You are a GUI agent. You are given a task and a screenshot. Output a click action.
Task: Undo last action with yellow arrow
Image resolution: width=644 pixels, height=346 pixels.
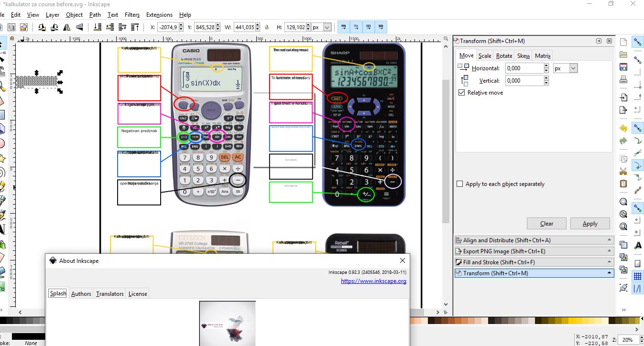point(623,129)
